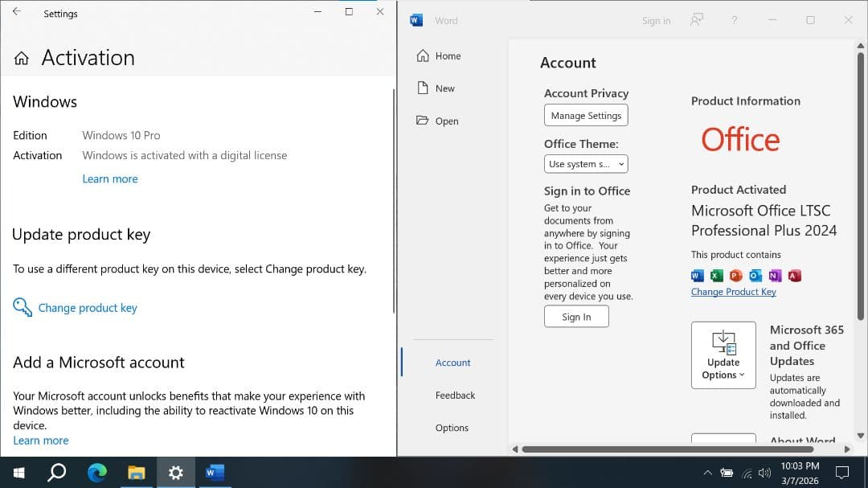
Task: Click the Sign In button under Account
Action: pos(576,317)
